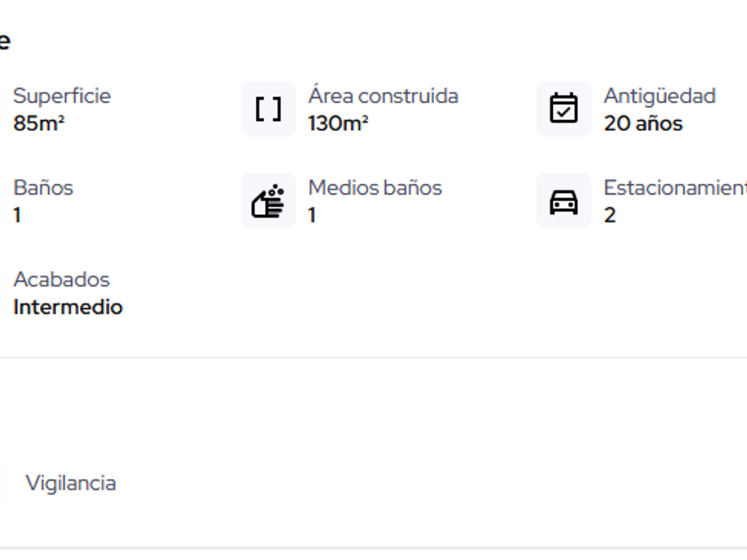The height and width of the screenshot is (560, 747).
Task: Click the calendar icon beside Antigüedad
Action: point(563,109)
